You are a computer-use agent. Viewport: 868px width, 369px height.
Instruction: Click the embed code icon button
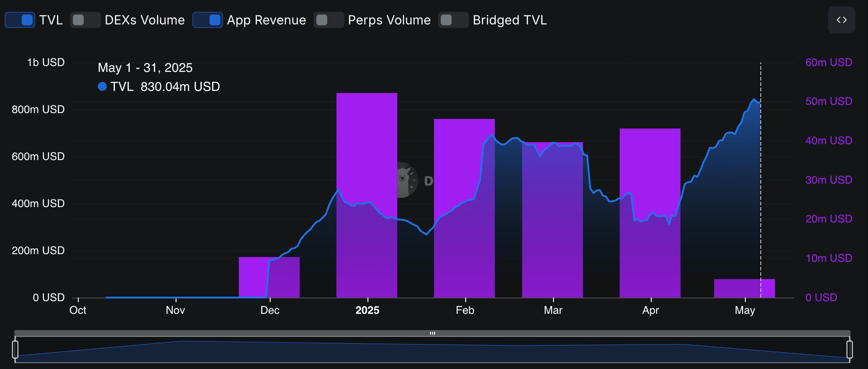pyautogui.click(x=841, y=20)
